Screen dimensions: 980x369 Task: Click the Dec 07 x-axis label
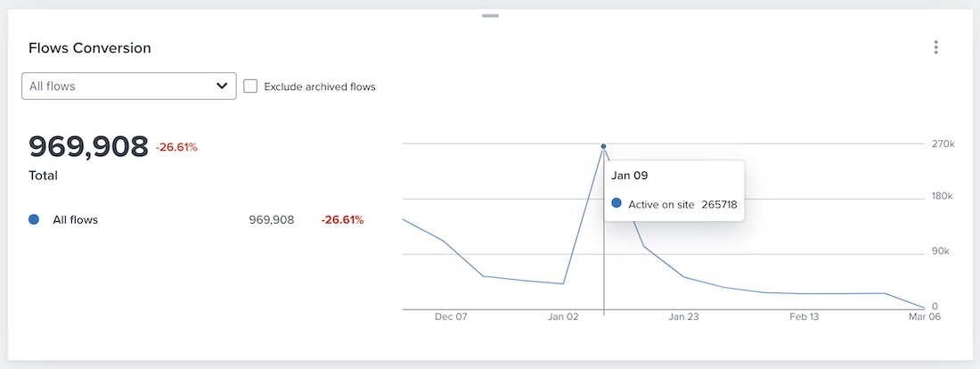click(451, 316)
